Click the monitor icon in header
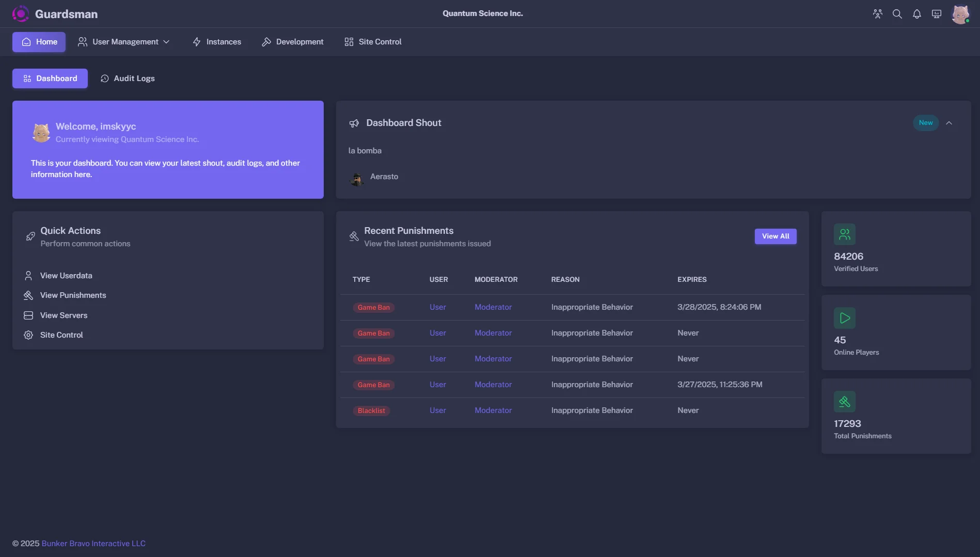The image size is (980, 557). [937, 14]
